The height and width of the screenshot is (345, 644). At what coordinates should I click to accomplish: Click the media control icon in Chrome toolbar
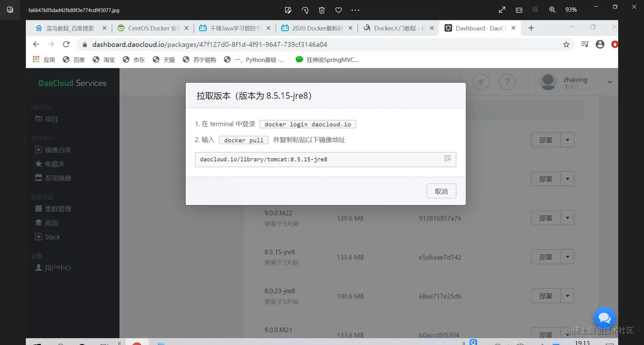click(x=585, y=44)
